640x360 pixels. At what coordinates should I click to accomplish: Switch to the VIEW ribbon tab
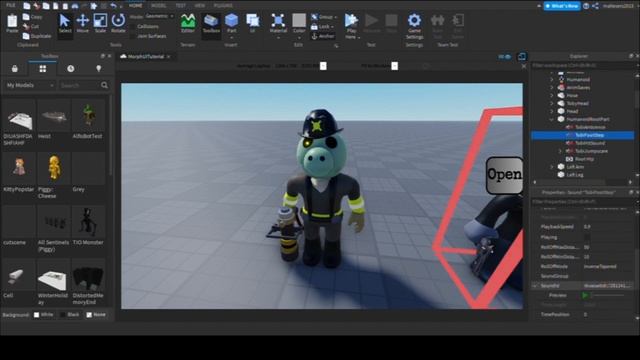click(x=200, y=6)
